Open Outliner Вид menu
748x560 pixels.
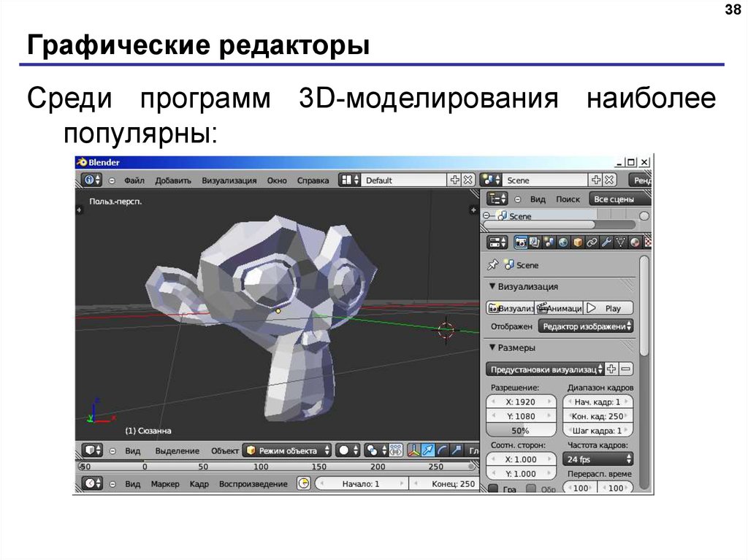(538, 199)
